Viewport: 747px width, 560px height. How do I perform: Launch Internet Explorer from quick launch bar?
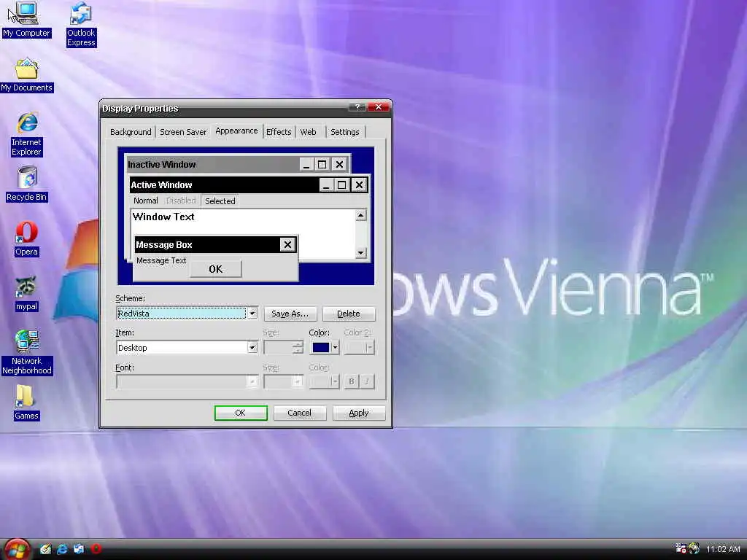tap(62, 549)
